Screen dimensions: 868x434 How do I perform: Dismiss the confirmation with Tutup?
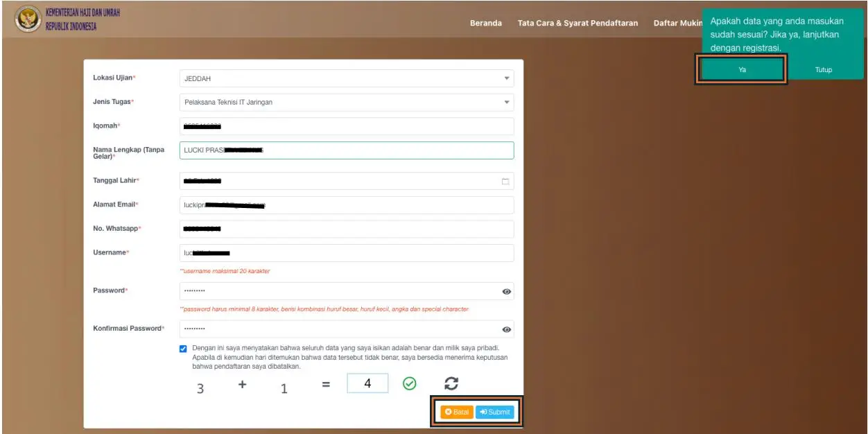point(823,70)
